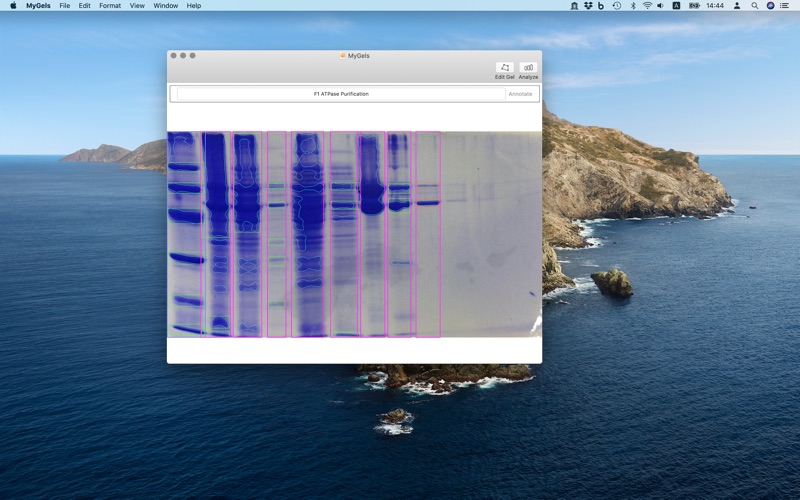Click the Dropbox menu bar icon
Viewport: 800px width, 500px height.
[587, 5]
